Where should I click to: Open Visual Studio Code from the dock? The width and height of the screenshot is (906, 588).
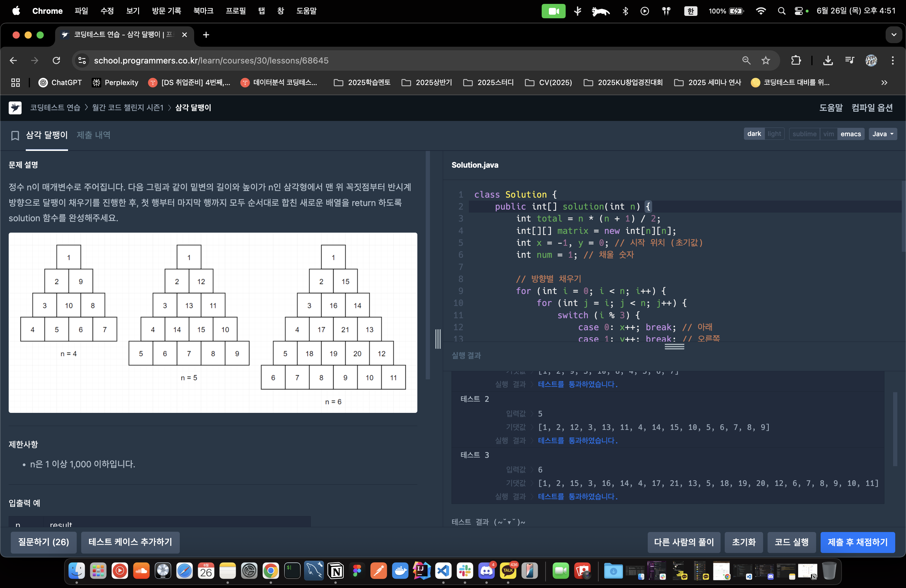coord(443,571)
